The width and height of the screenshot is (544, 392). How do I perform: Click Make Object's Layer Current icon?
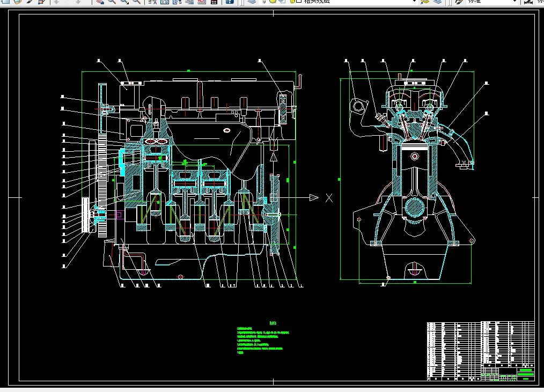tap(425, 2)
